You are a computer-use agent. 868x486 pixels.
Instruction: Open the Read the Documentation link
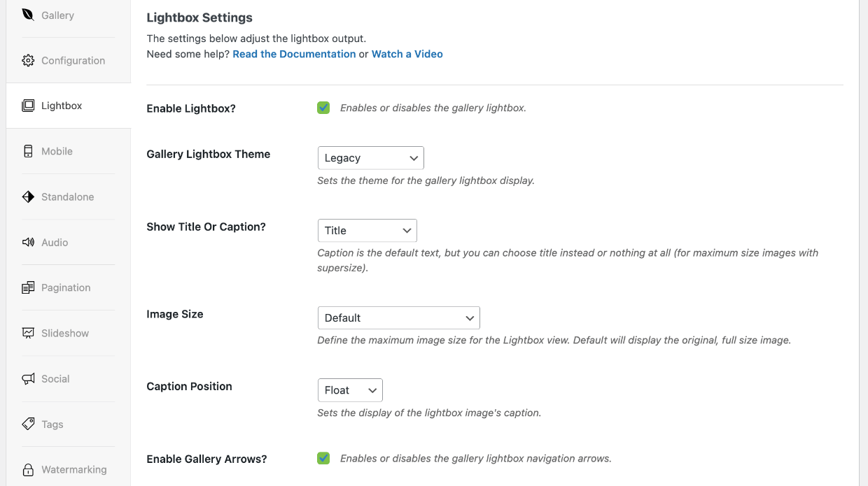(294, 54)
